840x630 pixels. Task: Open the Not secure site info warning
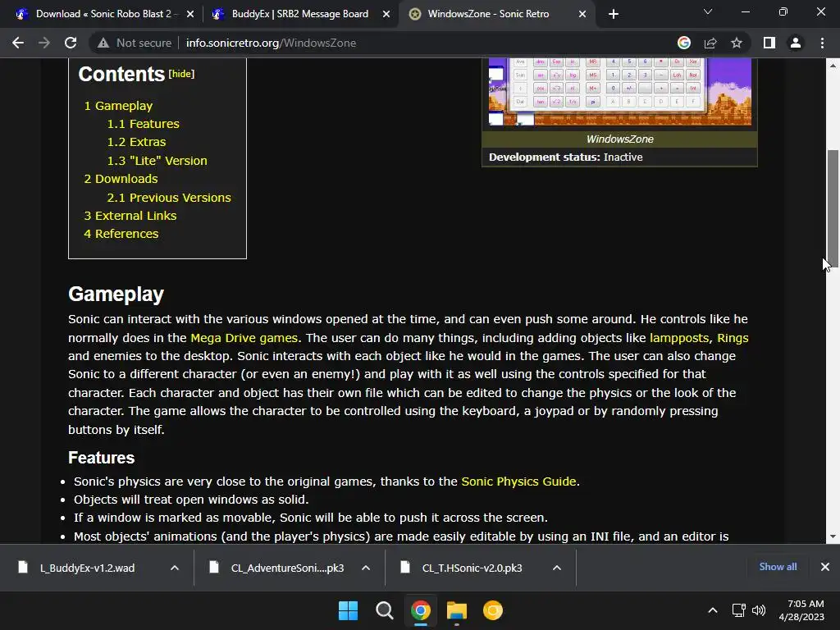135,43
